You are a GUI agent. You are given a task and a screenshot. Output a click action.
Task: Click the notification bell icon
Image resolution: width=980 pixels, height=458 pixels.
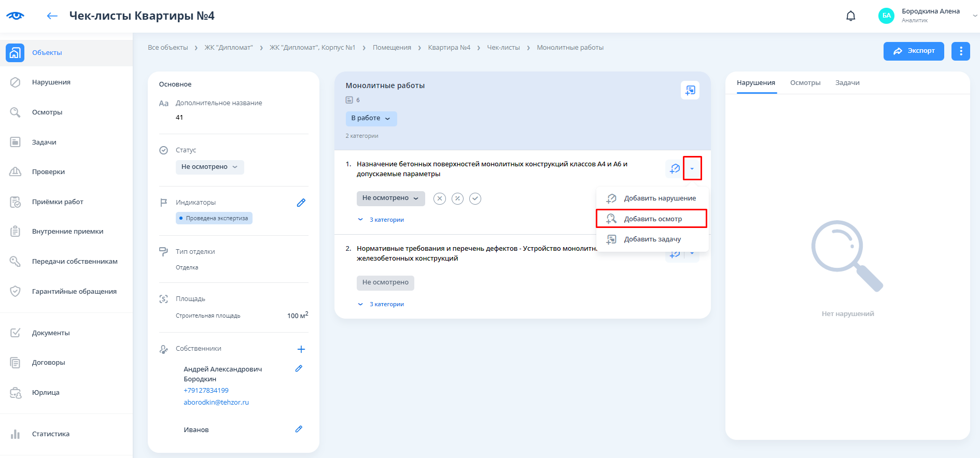(850, 16)
